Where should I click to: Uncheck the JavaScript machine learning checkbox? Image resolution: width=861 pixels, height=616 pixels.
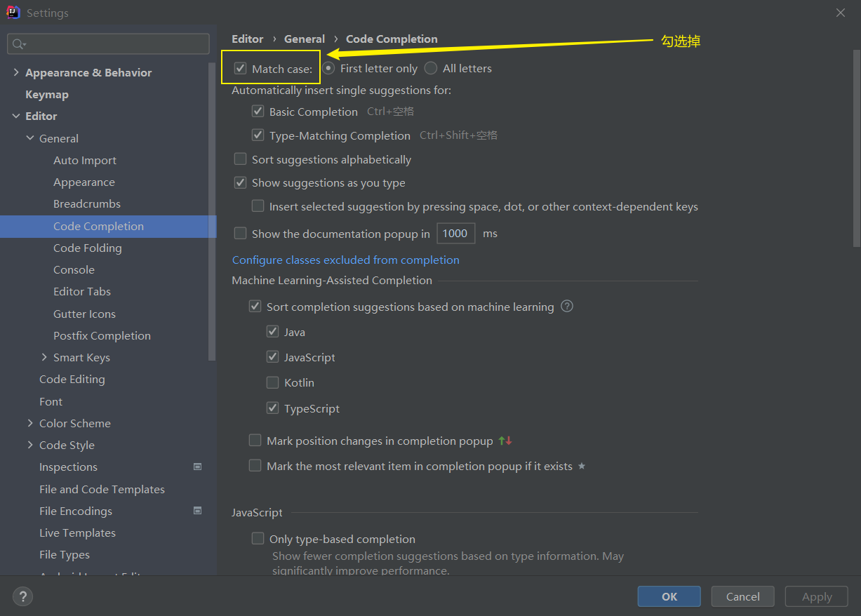tap(273, 357)
